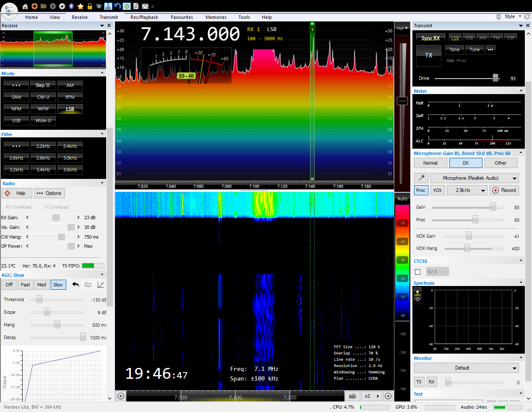Open the Microphone (Realtek Audio) device dropdown

[x=475, y=178]
